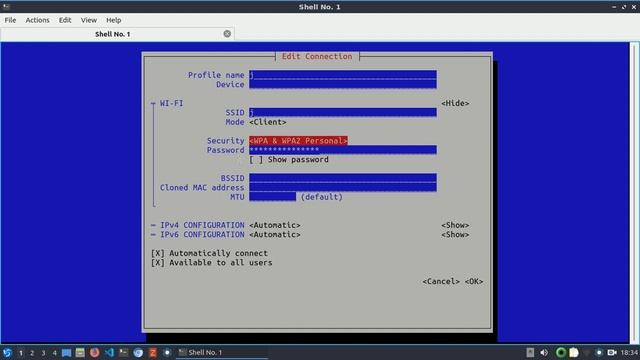Launch Visual Studio Code from the taskbar
Screen dimensions: 640x360
click(x=109, y=352)
